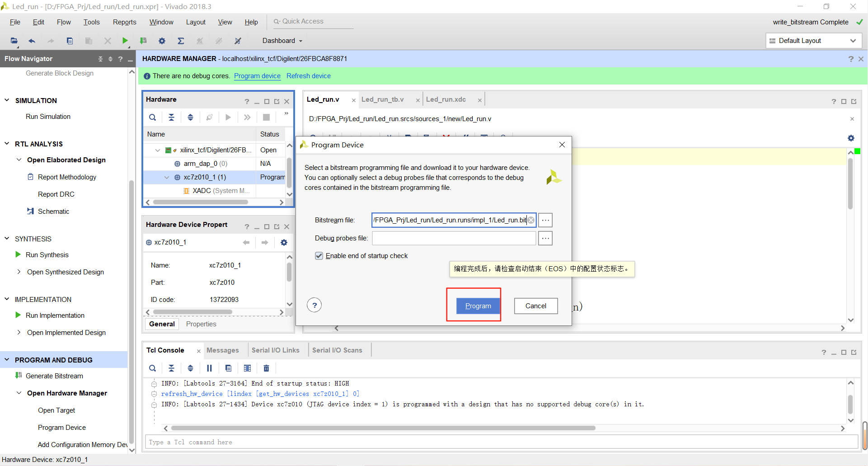Collapse the SIMULATION section

(x=7, y=100)
